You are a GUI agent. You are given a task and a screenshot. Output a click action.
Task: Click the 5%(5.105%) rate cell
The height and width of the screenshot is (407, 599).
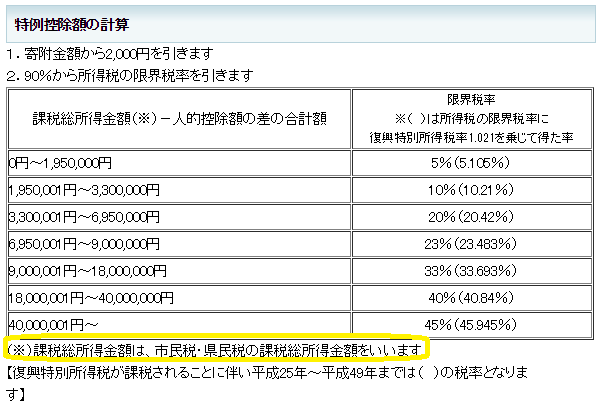click(x=472, y=163)
